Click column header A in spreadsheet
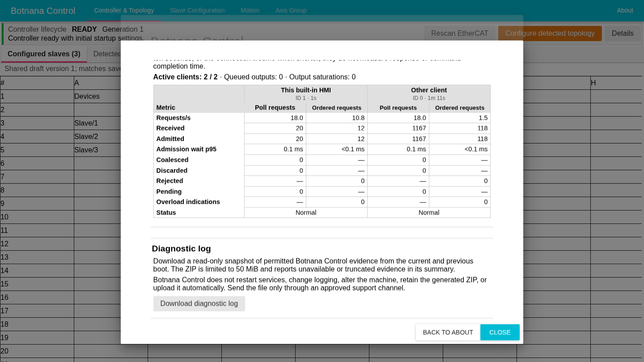 pos(111,83)
